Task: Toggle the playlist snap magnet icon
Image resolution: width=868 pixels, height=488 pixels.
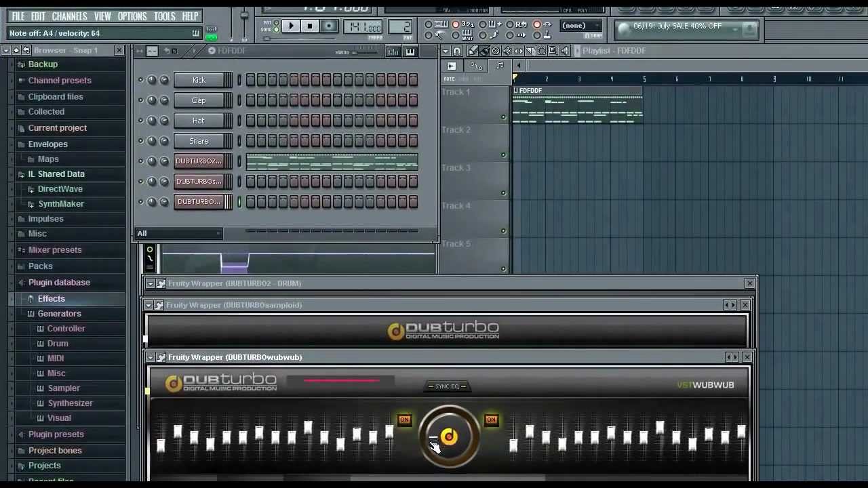Action: point(457,51)
